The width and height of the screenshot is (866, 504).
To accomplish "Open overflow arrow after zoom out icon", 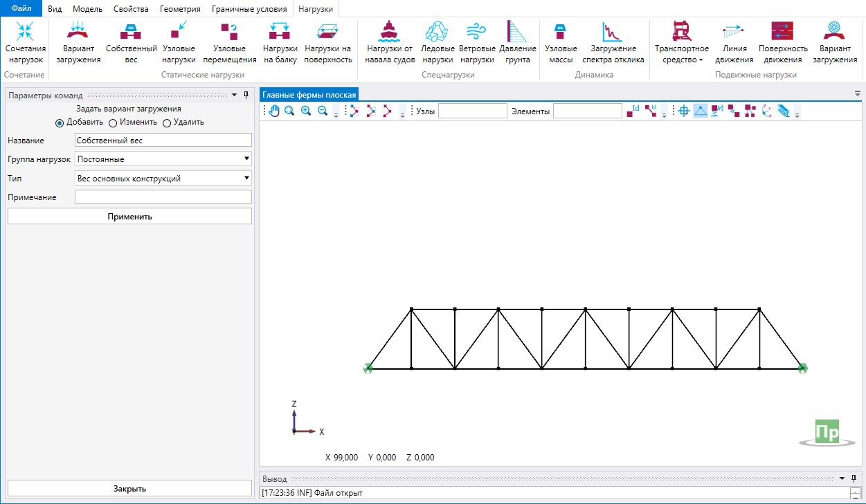I will (x=336, y=112).
